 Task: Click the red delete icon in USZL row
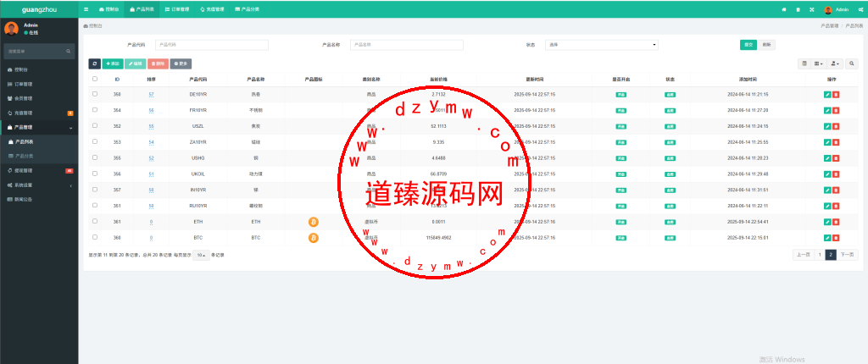836,127
